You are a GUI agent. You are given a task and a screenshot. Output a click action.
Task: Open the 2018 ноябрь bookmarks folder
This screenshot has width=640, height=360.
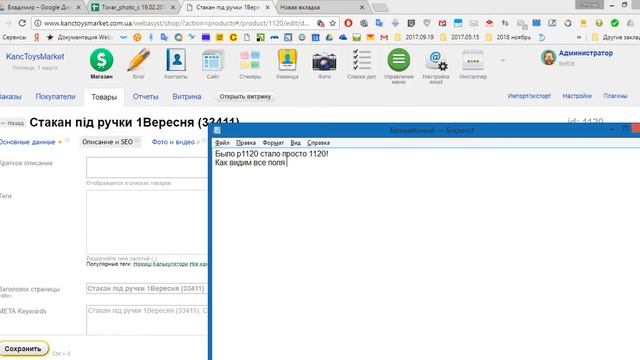[508, 37]
